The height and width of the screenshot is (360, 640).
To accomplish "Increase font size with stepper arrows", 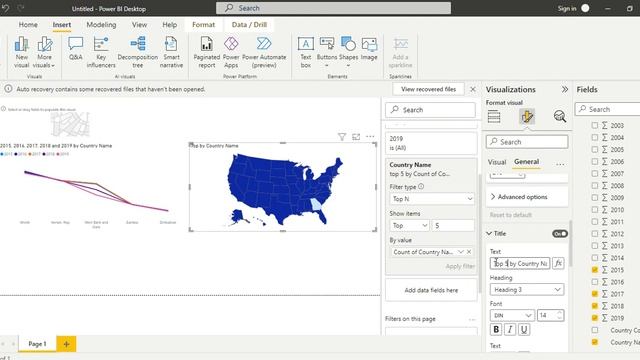I will [559, 313].
